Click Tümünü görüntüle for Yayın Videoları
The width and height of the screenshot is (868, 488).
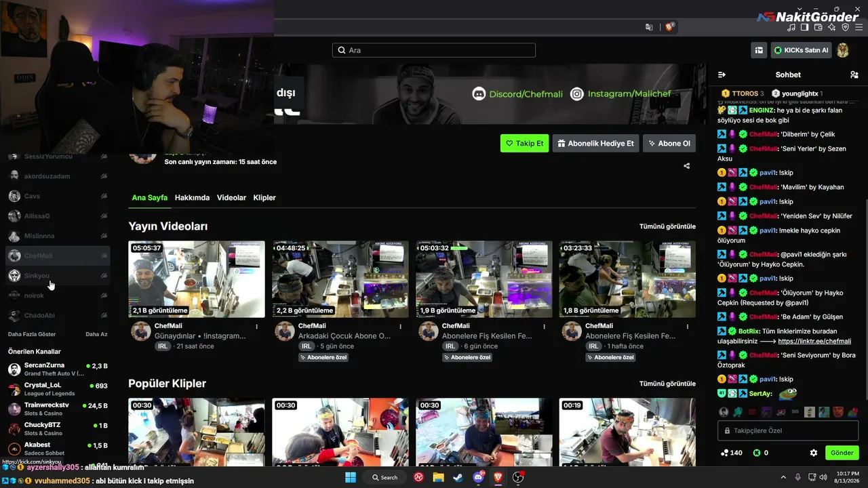click(x=667, y=226)
